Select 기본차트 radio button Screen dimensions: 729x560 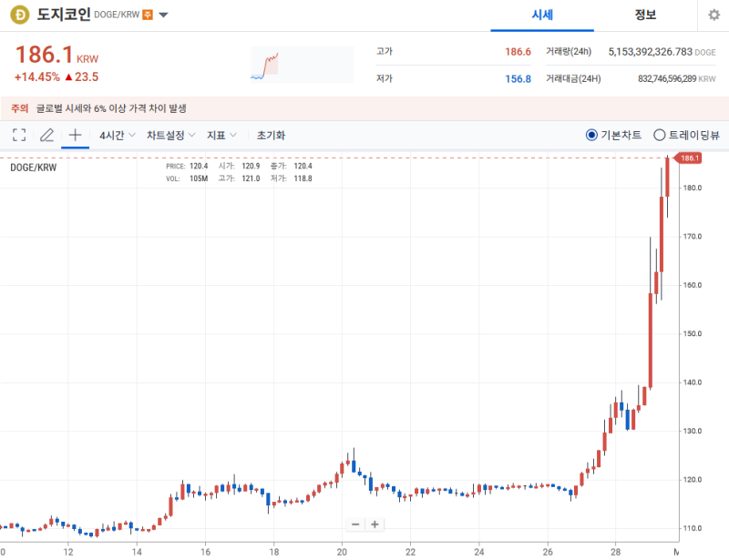click(591, 136)
